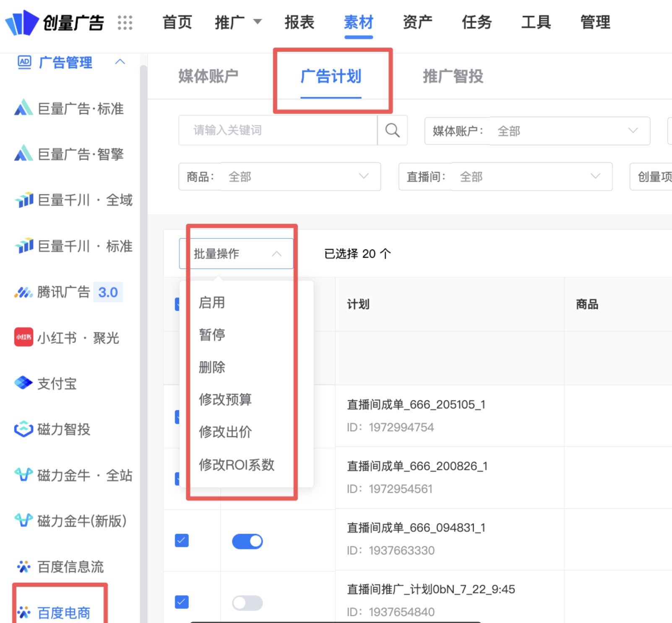This screenshot has height=623, width=672.
Task: Select 巨量广告·智擎 in sidebar
Action: point(69,154)
